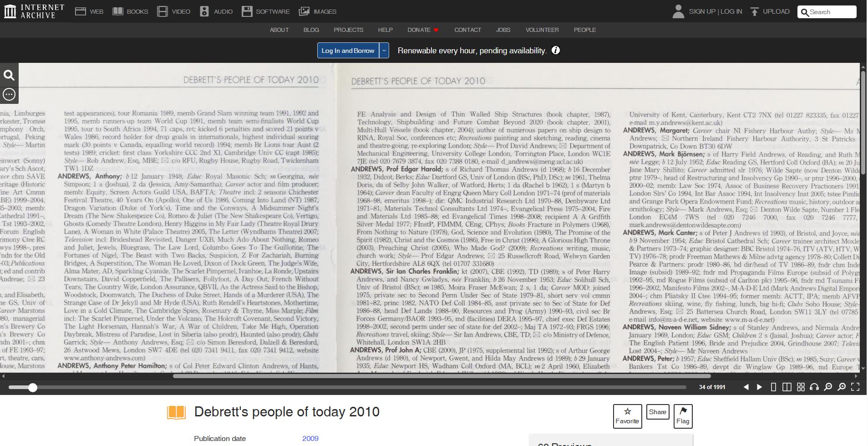Click the ANDREWS, Mark Canter entry
Screen dimensions: 868x446
(x=660, y=232)
